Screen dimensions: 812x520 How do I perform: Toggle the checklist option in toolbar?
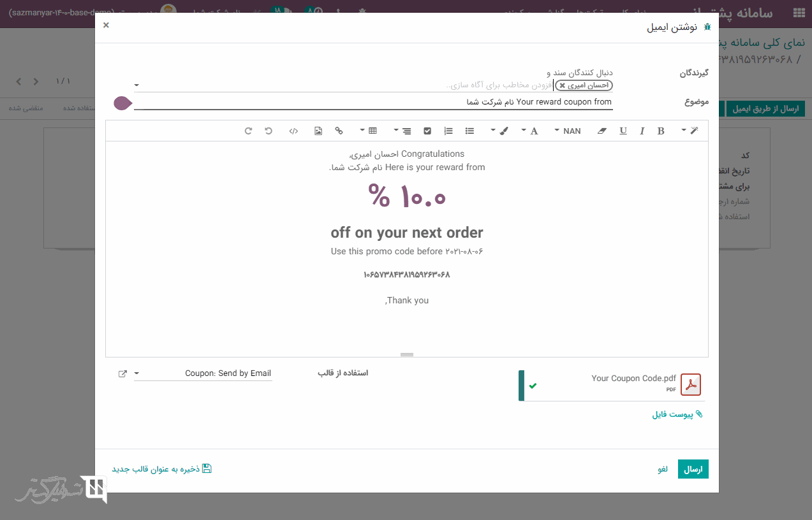[x=427, y=131]
